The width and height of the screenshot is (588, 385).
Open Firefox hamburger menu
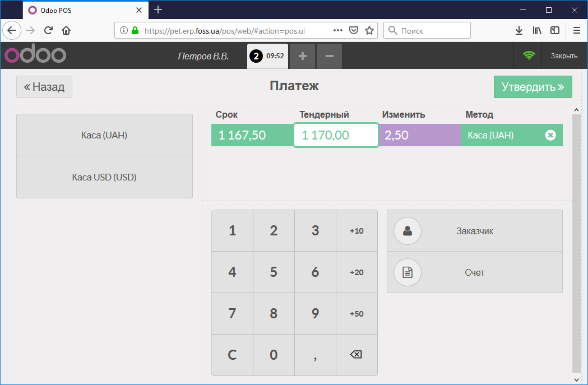click(577, 30)
